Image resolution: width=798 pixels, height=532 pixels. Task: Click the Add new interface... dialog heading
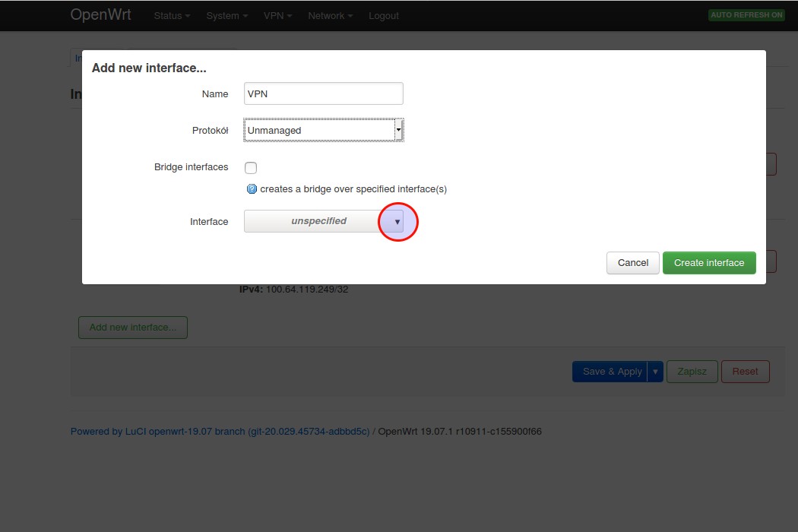click(x=149, y=68)
